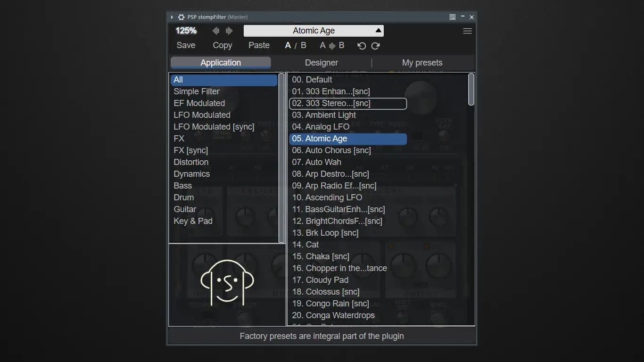This screenshot has height=362, width=644.
Task: Load the 01. 303 Enhan...[snc] preset
Action: (348, 91)
